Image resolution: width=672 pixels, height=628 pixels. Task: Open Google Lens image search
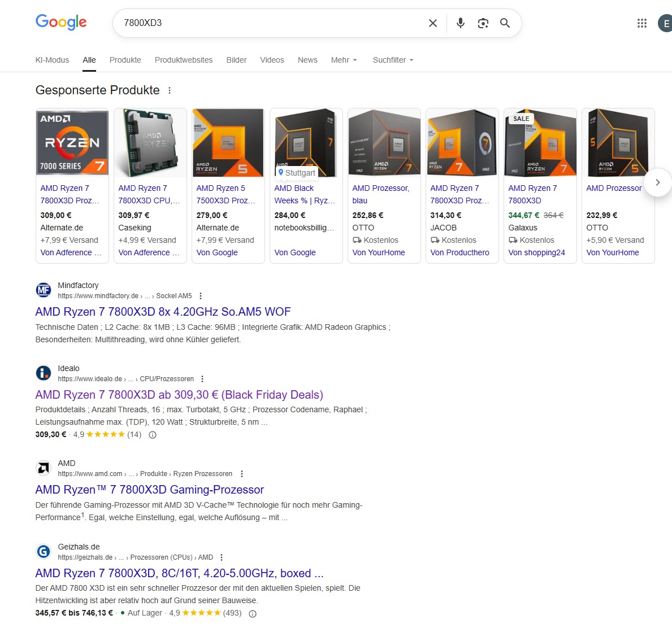tap(483, 23)
